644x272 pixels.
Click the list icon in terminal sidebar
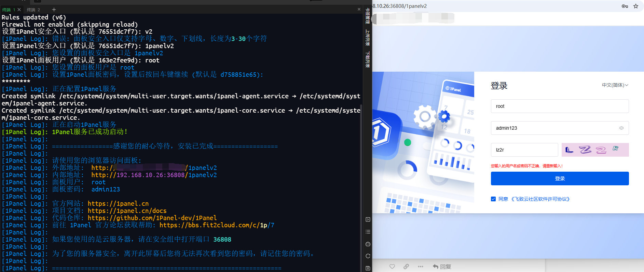point(368,232)
